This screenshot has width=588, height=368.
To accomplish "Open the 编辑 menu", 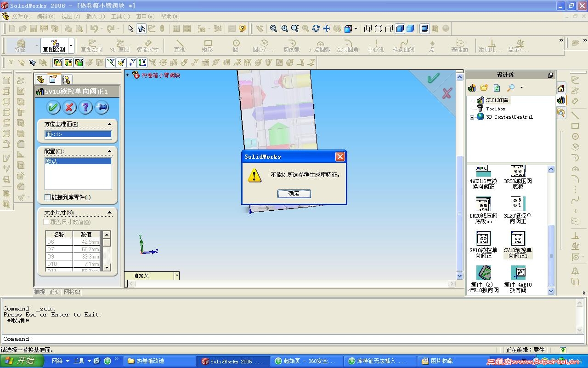I will (x=45, y=17).
